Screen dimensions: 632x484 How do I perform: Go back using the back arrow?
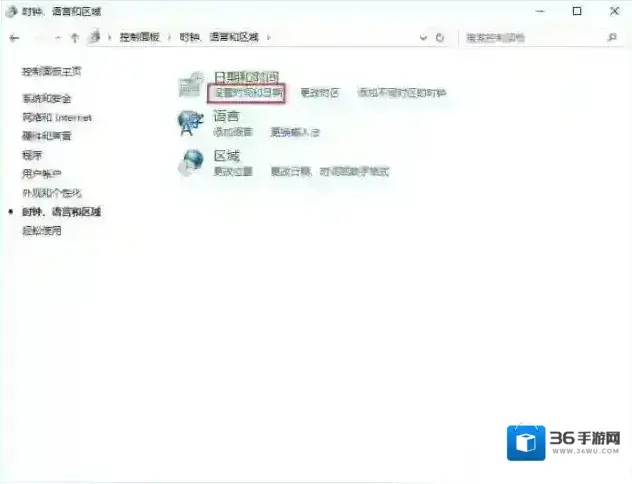15,38
